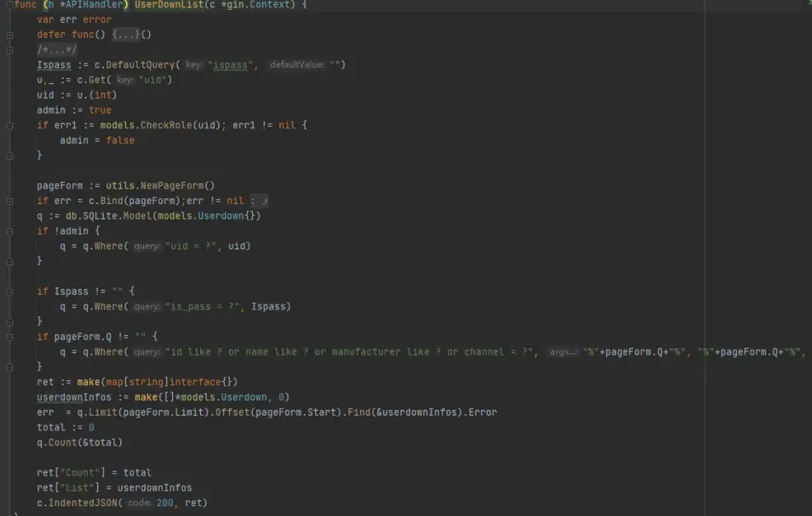This screenshot has width=812, height=516.
Task: Collapse the CheckRole if block
Action: (10, 125)
